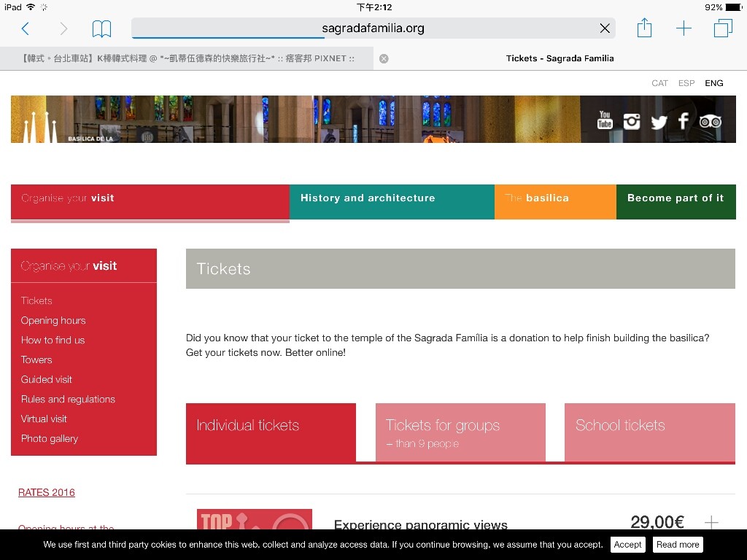Go back with Safari's back arrow
Viewport: 747px width, 560px height.
(x=26, y=28)
